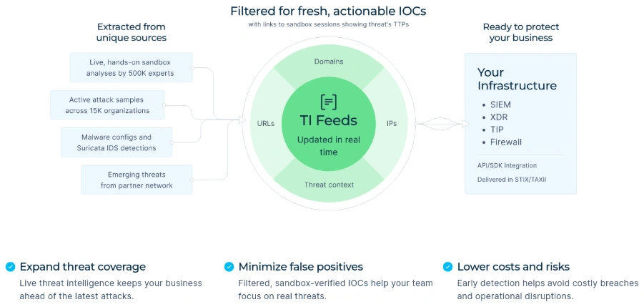Select the Domains segment of the ring
Viewport: 644px width, 307px height.
[328, 62]
